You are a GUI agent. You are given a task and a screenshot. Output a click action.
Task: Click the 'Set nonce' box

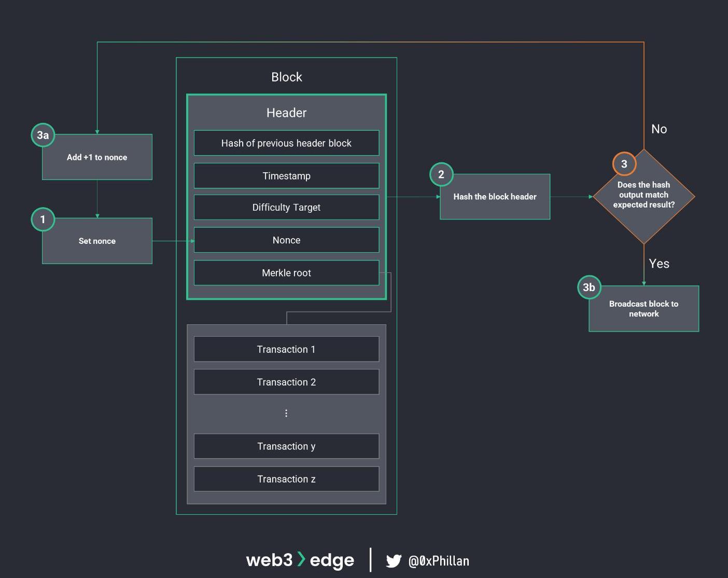click(97, 241)
